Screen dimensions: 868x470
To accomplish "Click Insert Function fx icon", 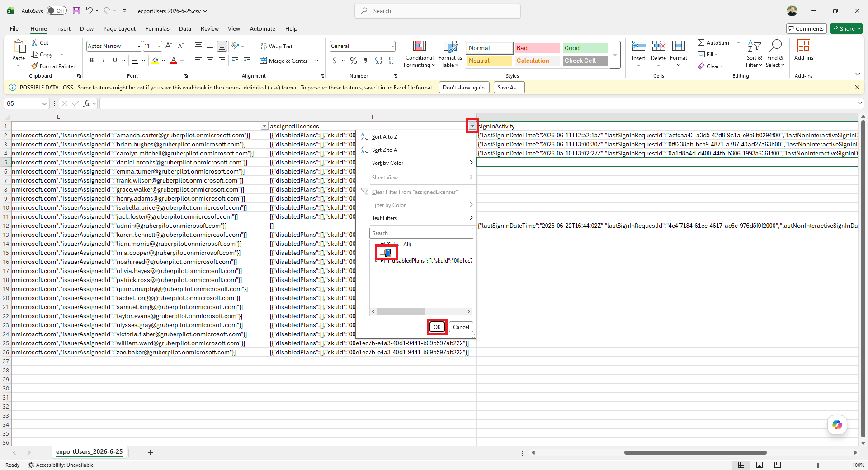I will click(86, 103).
